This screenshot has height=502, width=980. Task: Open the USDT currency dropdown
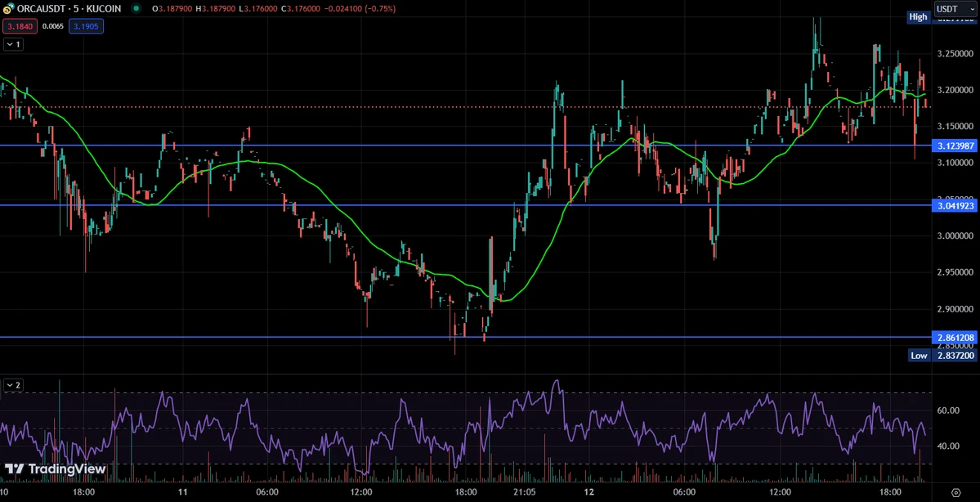tap(955, 9)
